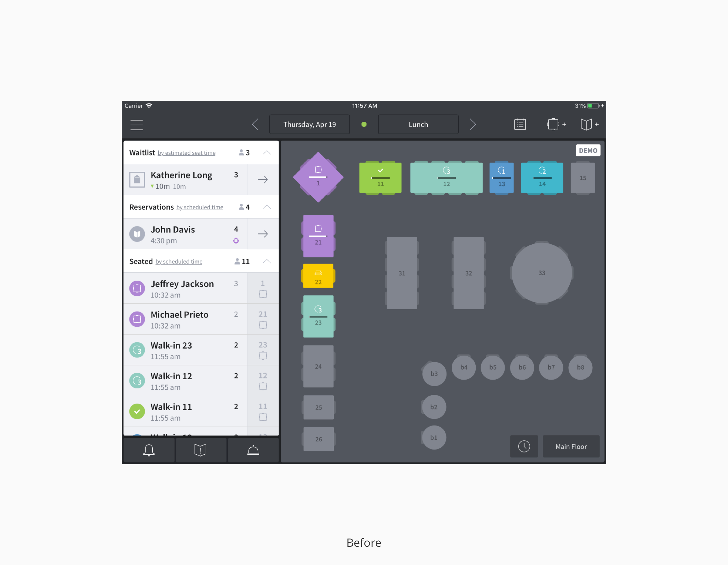Select table 22 on floor plan
This screenshot has height=565, width=728.
tap(318, 276)
